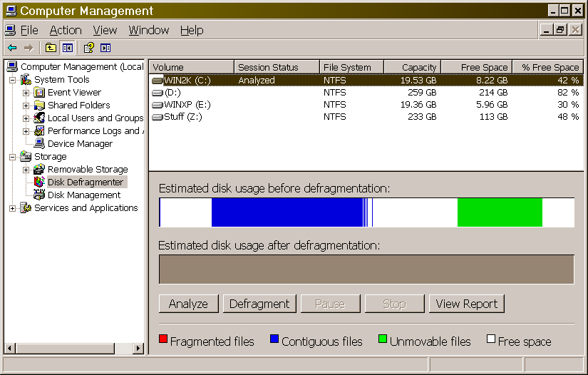
Task: Click the tree pane's right scroll arrow
Action: pos(139,349)
